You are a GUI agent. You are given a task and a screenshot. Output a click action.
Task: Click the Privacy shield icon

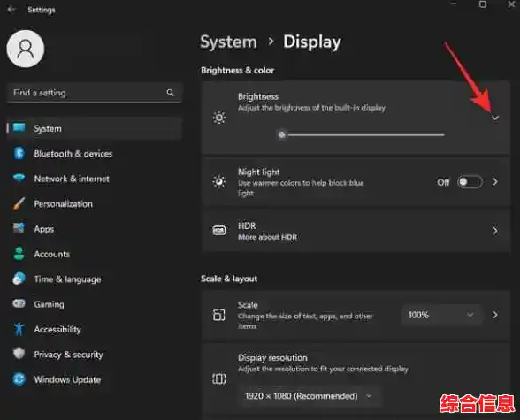19,354
